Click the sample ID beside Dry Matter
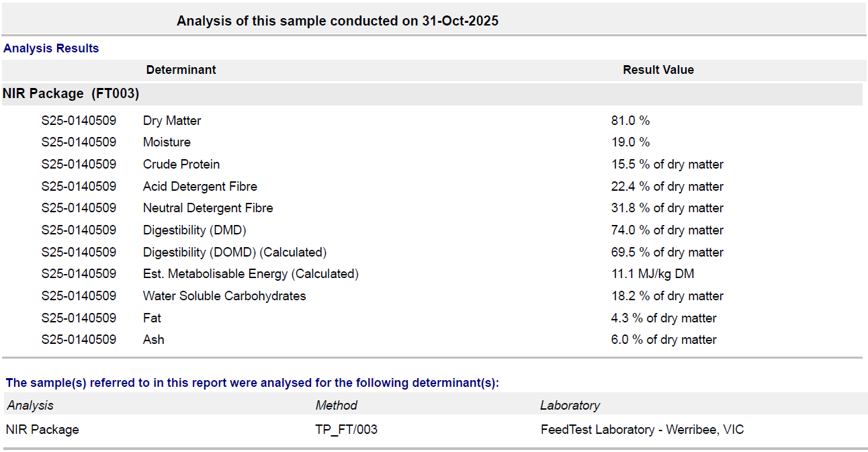 pyautogui.click(x=79, y=121)
